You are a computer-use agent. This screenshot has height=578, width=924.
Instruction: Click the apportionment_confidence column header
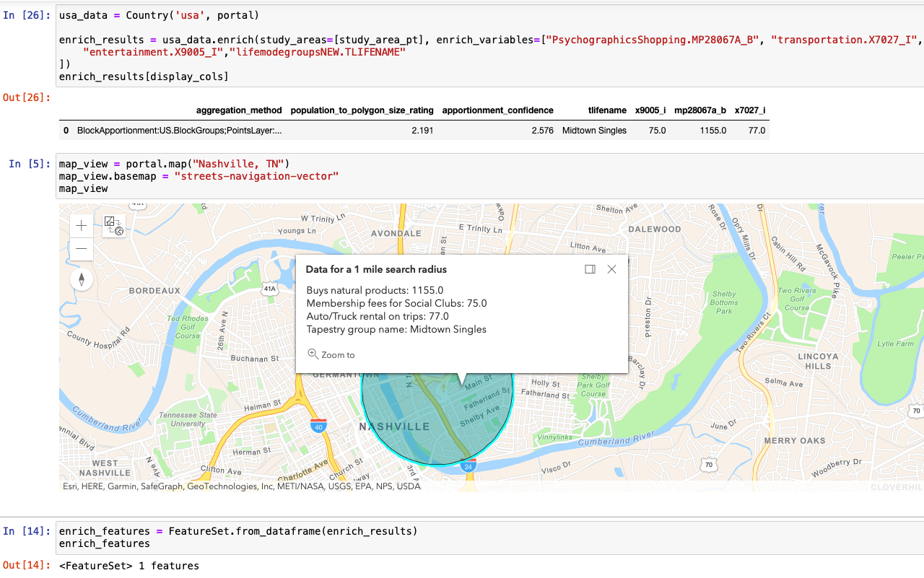[x=497, y=110]
